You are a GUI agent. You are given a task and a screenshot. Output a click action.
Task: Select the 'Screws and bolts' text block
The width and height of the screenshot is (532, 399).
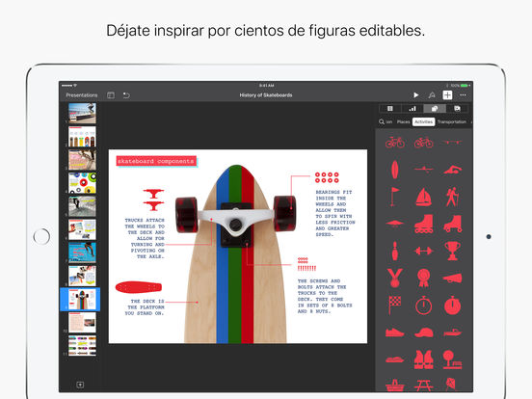click(325, 296)
